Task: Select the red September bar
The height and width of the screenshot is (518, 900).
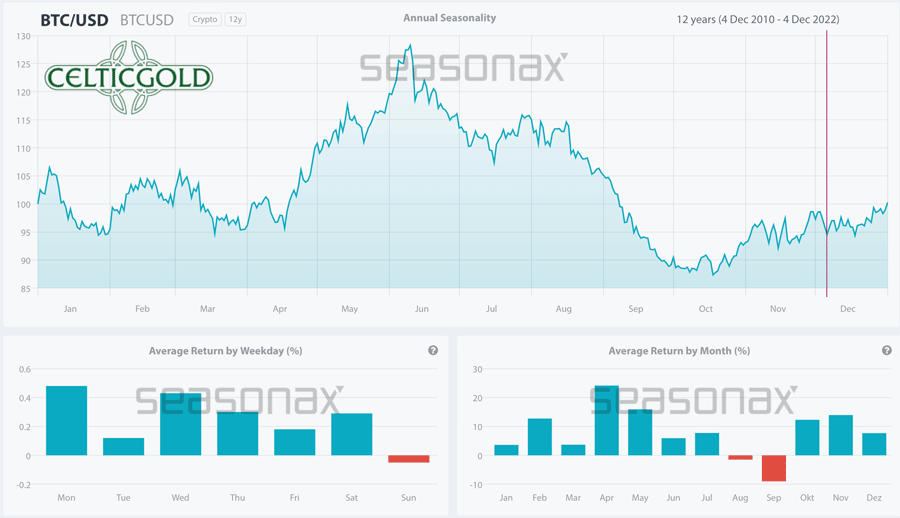Action: pyautogui.click(x=773, y=468)
